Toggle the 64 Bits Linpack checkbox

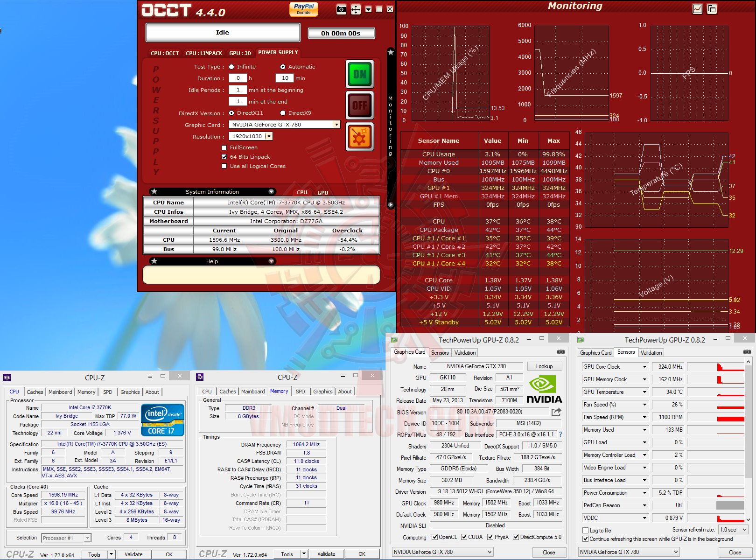point(224,157)
